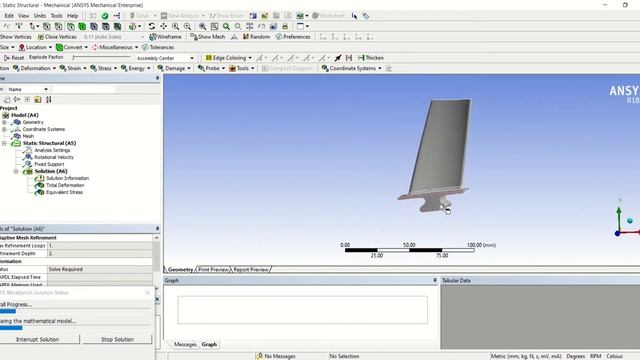Select the Vertex selection filter icon
The height and width of the screenshot is (360, 640).
[x=47, y=26]
